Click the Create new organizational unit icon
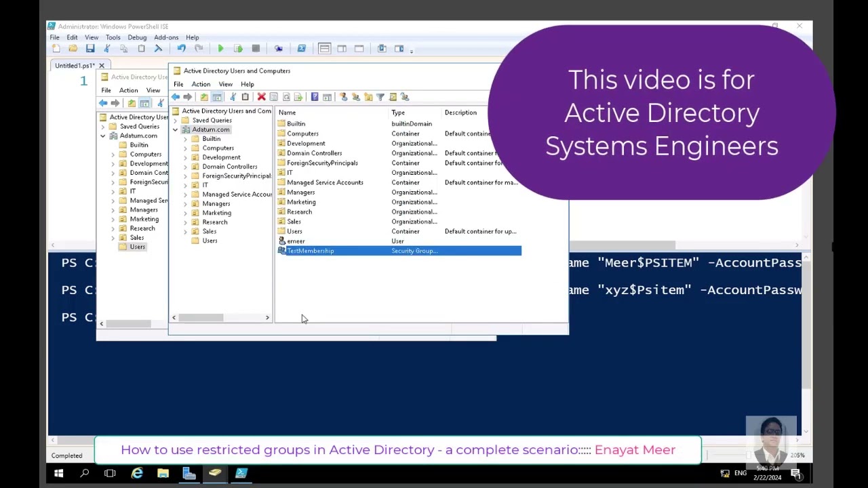Viewport: 868px width, 488px height. tap(368, 97)
